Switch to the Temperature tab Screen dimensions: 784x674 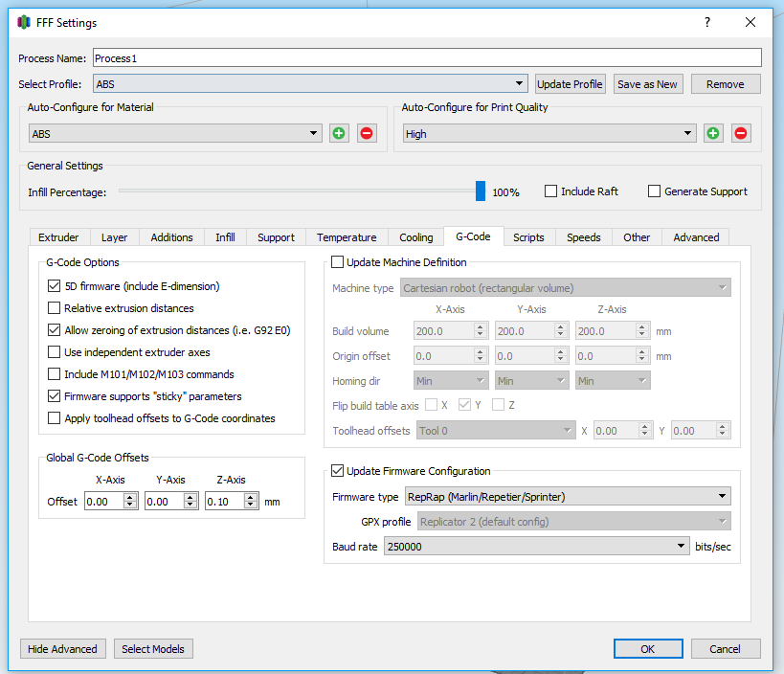[347, 237]
